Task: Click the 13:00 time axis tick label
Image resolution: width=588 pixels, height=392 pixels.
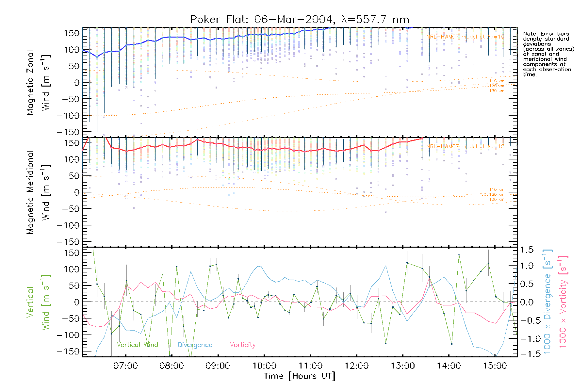Action: [403, 366]
